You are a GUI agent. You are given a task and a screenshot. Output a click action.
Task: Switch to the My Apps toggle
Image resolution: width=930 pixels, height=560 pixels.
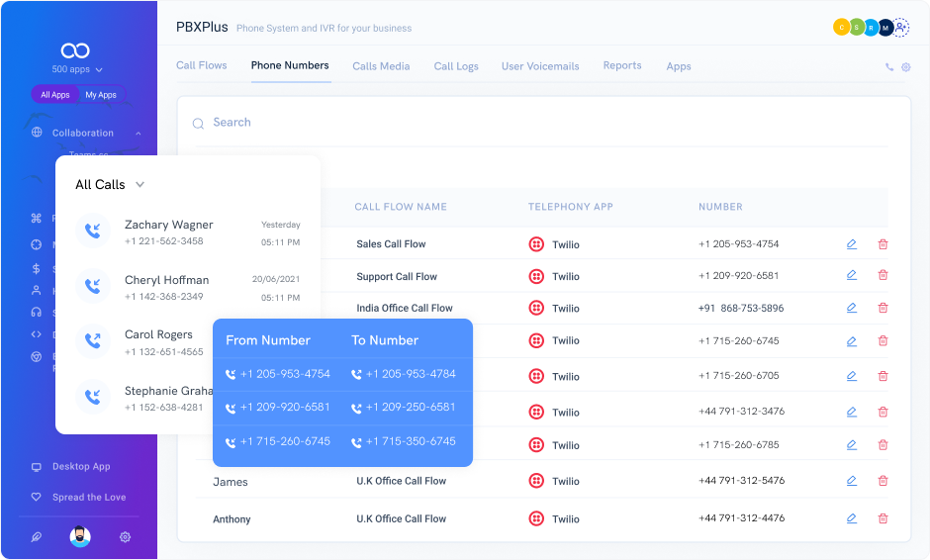point(101,95)
